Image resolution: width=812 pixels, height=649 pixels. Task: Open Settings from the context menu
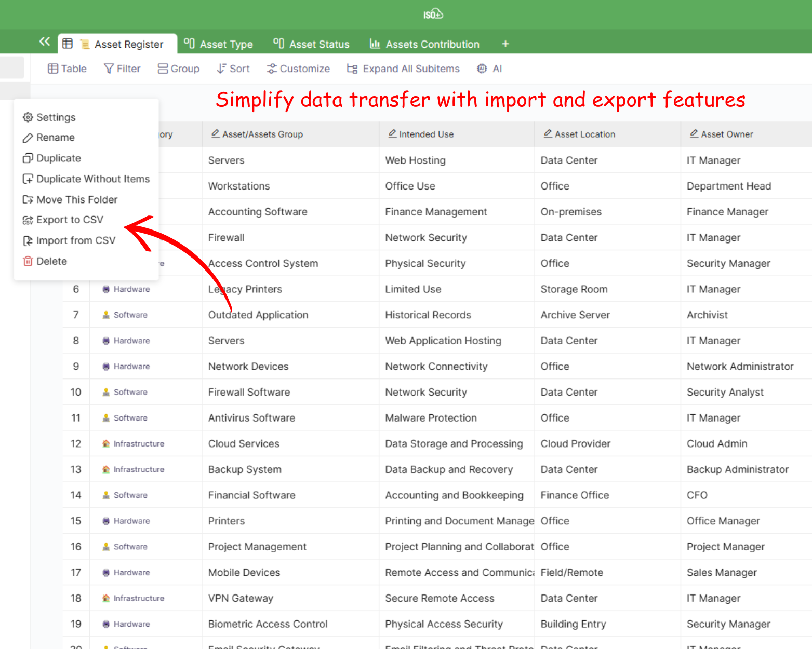tap(56, 117)
